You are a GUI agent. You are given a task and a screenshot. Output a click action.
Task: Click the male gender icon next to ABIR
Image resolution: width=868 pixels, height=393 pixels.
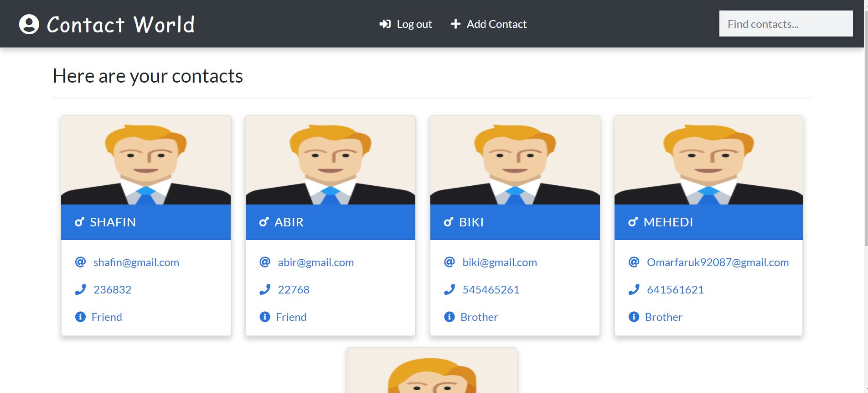264,222
